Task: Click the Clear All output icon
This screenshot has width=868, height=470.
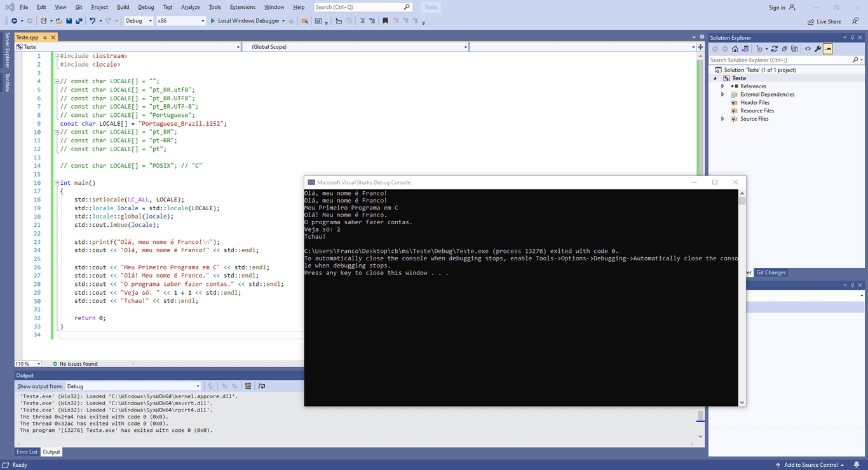Action: [248, 386]
